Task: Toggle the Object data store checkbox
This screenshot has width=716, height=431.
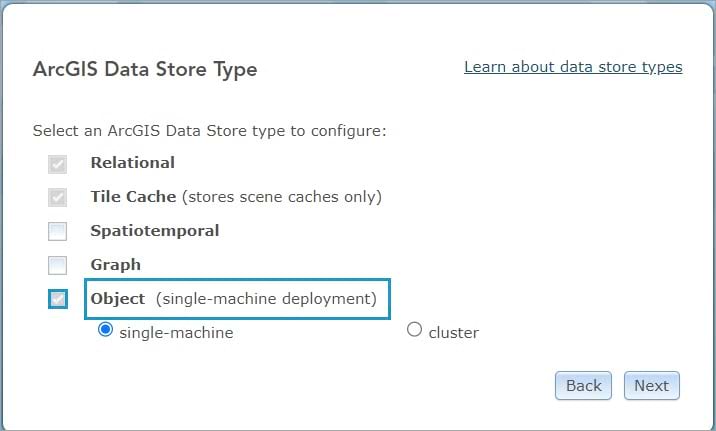Action: pyautogui.click(x=58, y=299)
